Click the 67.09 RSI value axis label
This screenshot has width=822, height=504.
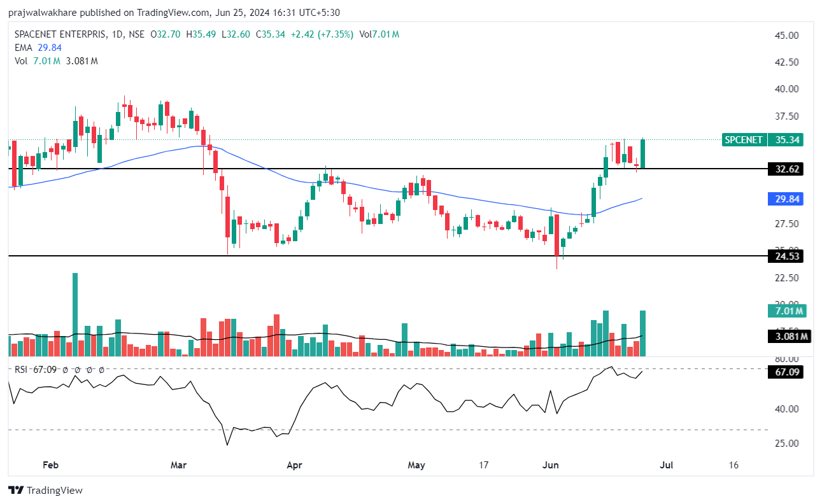pyautogui.click(x=787, y=372)
